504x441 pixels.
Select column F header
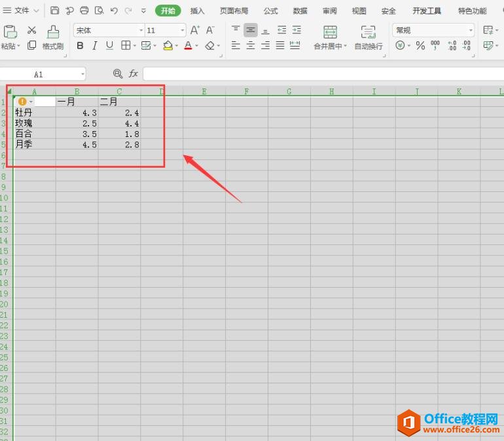point(247,92)
